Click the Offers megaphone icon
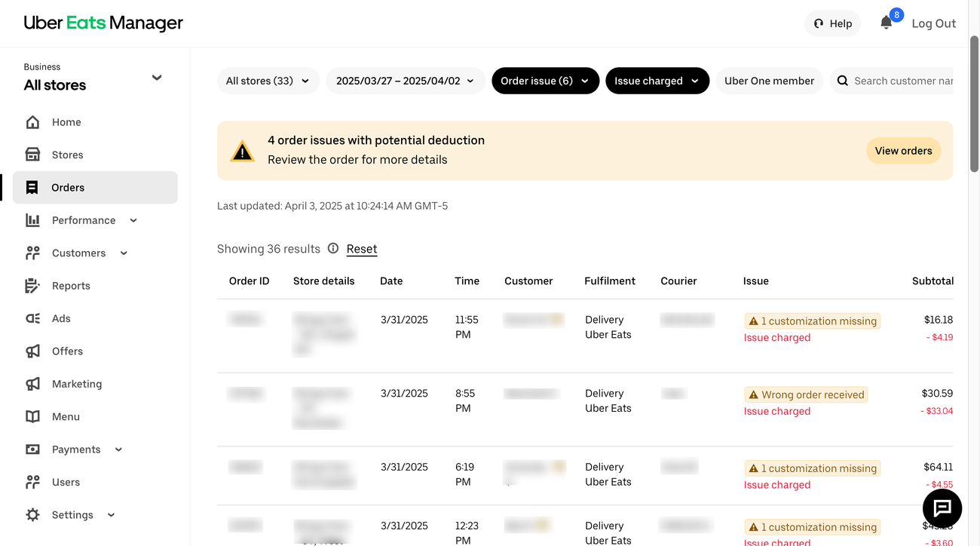The width and height of the screenshot is (980, 546). 32,351
